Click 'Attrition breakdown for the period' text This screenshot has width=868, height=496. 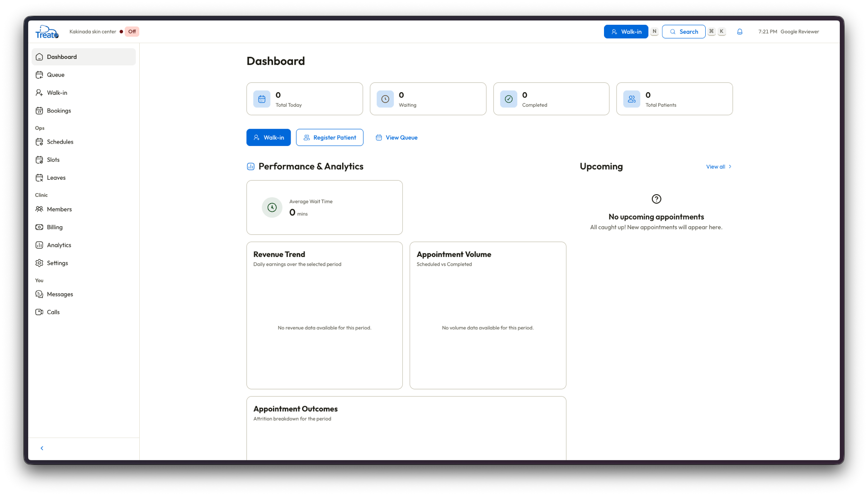pos(292,419)
